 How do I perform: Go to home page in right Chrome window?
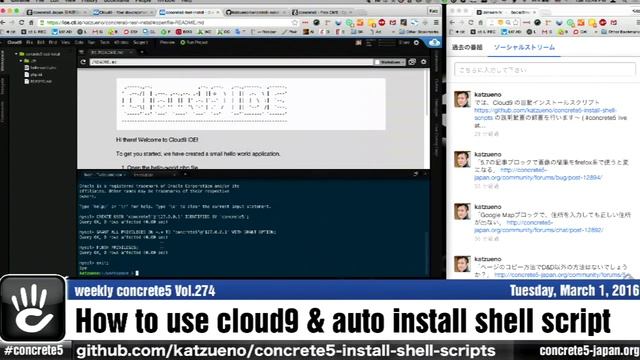pos(480,22)
